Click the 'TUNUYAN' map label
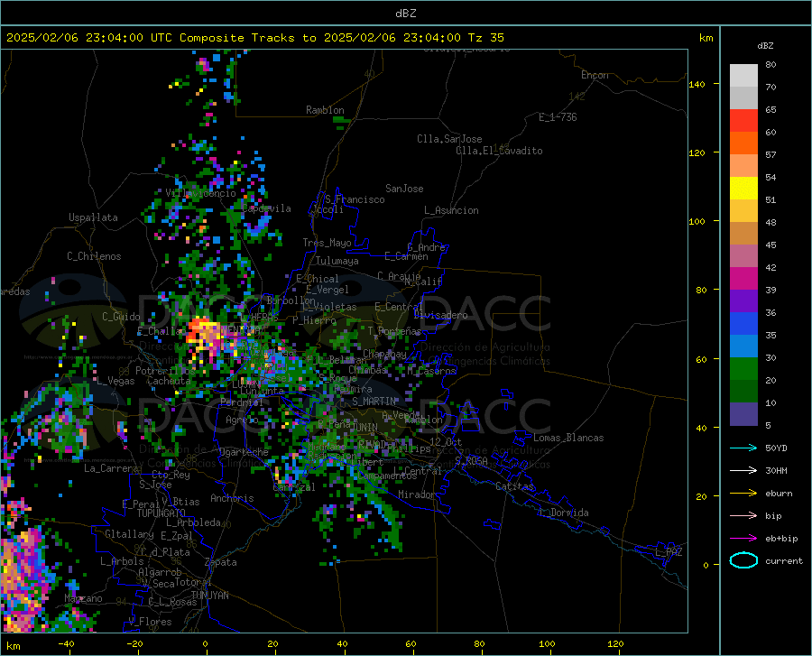 click(209, 595)
